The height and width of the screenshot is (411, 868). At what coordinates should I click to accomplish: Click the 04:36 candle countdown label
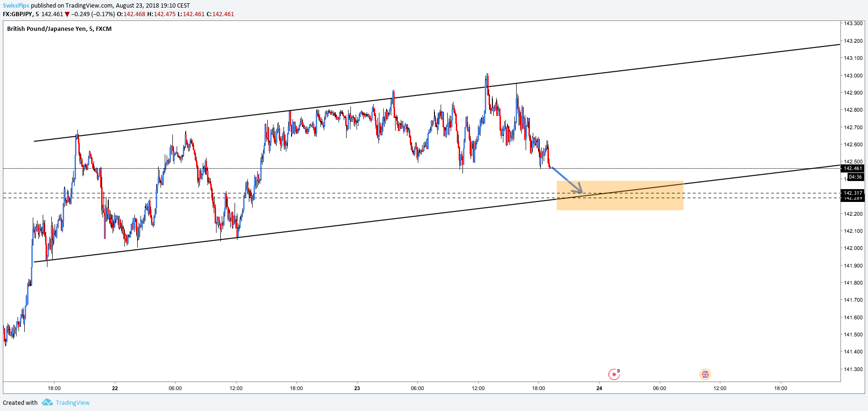855,177
